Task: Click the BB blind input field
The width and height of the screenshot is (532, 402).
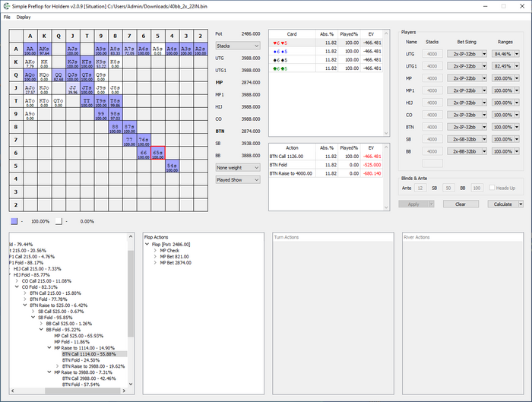Action: point(477,188)
